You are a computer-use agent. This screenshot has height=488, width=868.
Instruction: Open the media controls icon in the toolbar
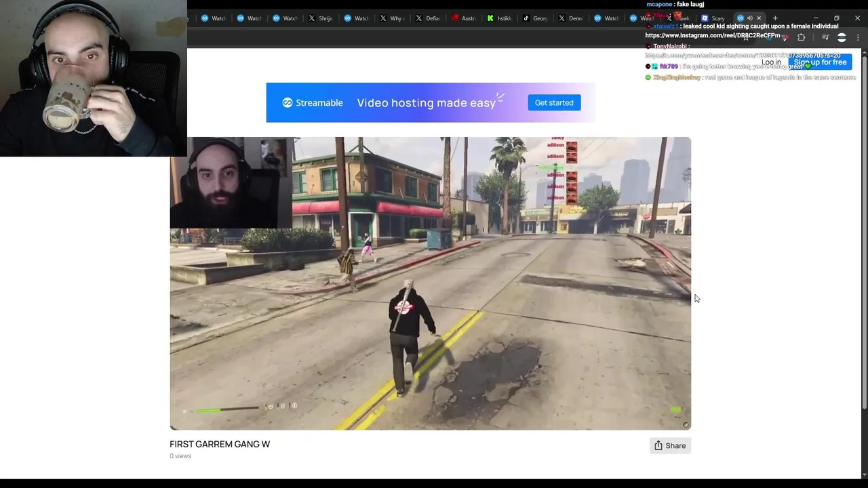[x=825, y=37]
